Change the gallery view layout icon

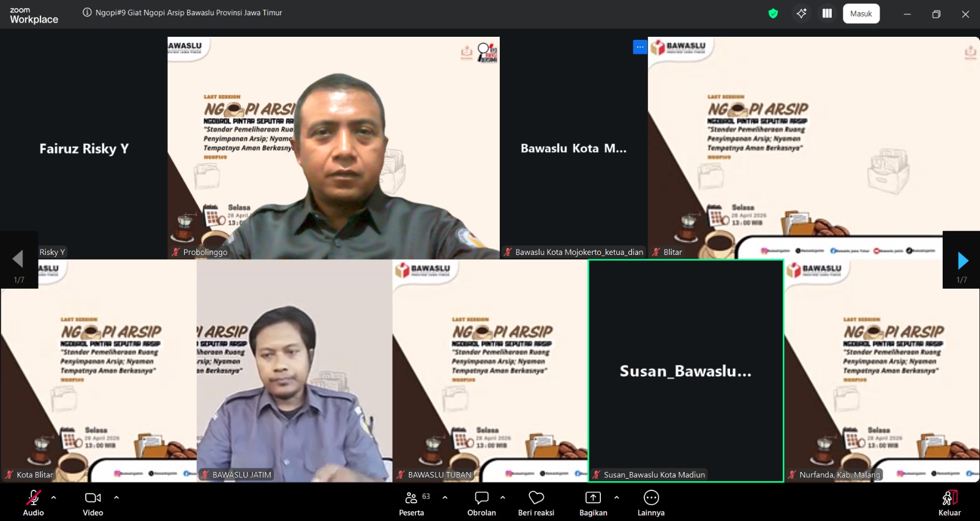click(827, 13)
